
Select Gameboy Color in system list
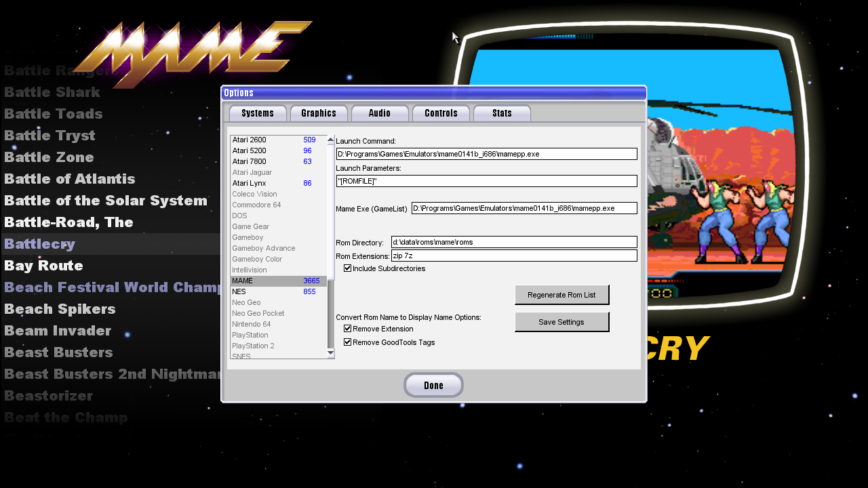(279, 259)
